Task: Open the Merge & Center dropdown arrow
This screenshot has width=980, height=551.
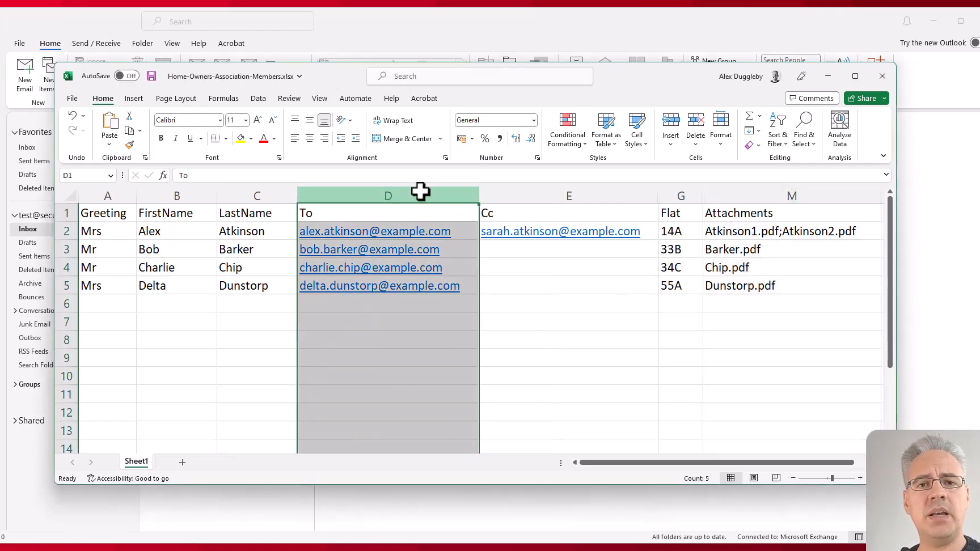Action: click(x=440, y=138)
